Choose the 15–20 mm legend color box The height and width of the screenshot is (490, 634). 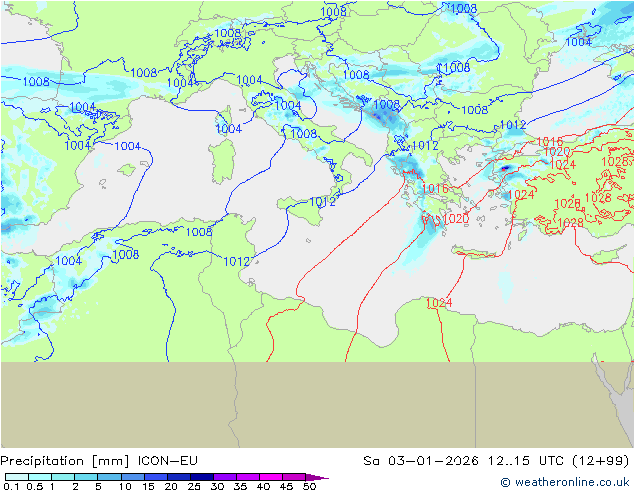point(155,477)
